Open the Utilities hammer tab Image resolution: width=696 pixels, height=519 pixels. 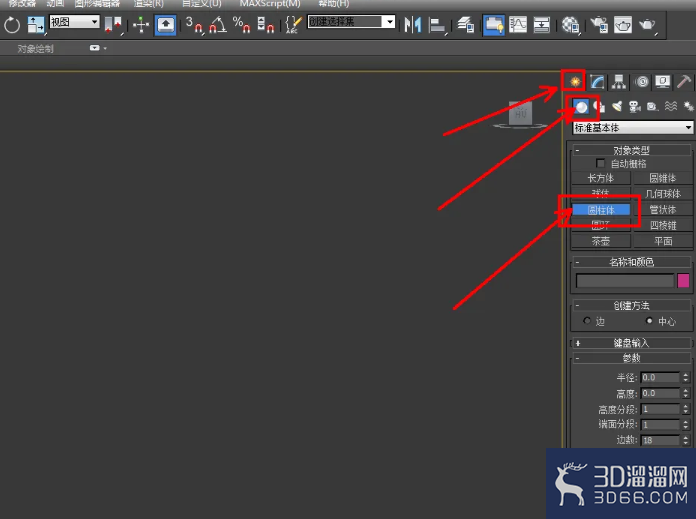pos(684,82)
